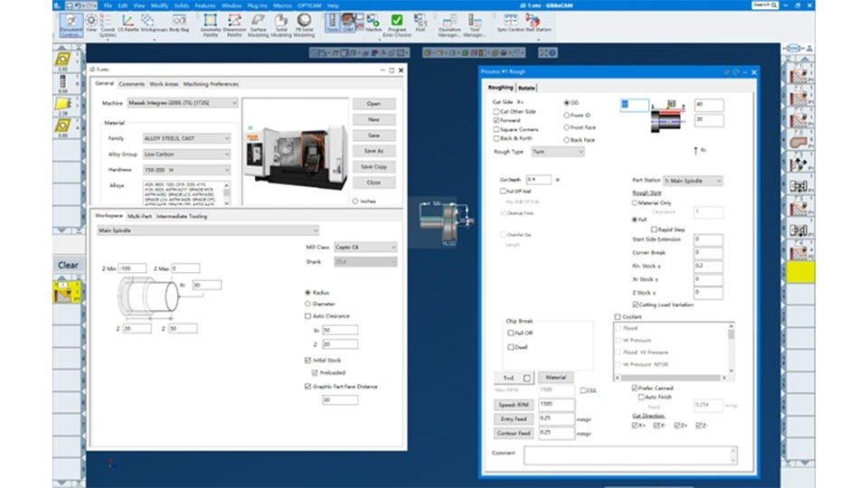The height and width of the screenshot is (488, 868).
Task: Open the Macros menu
Action: 282,5
